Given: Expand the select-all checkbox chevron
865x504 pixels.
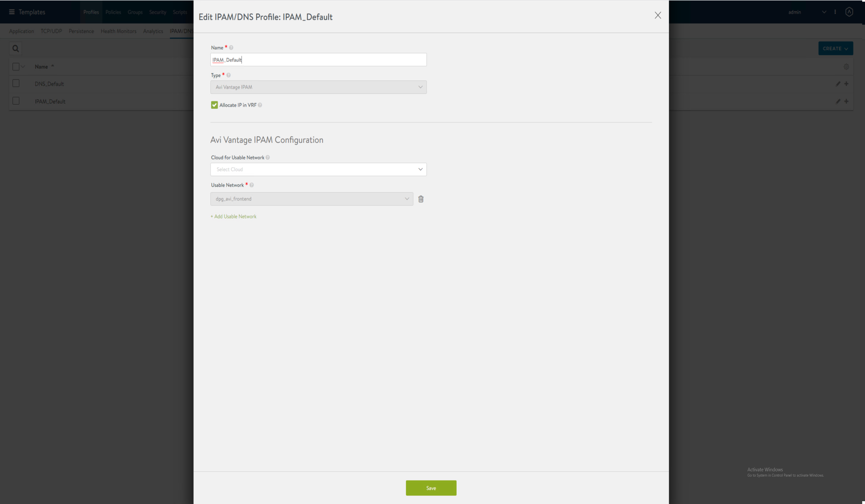Looking at the screenshot, I should coord(23,67).
